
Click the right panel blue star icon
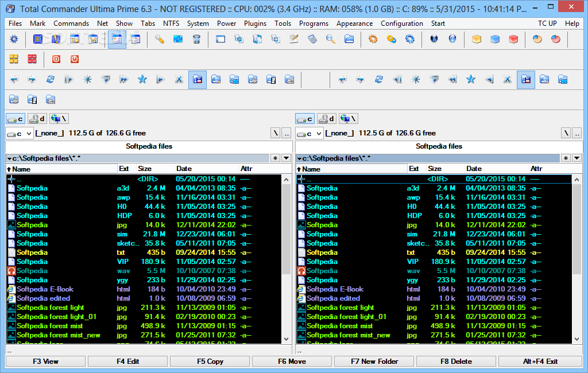(x=471, y=79)
